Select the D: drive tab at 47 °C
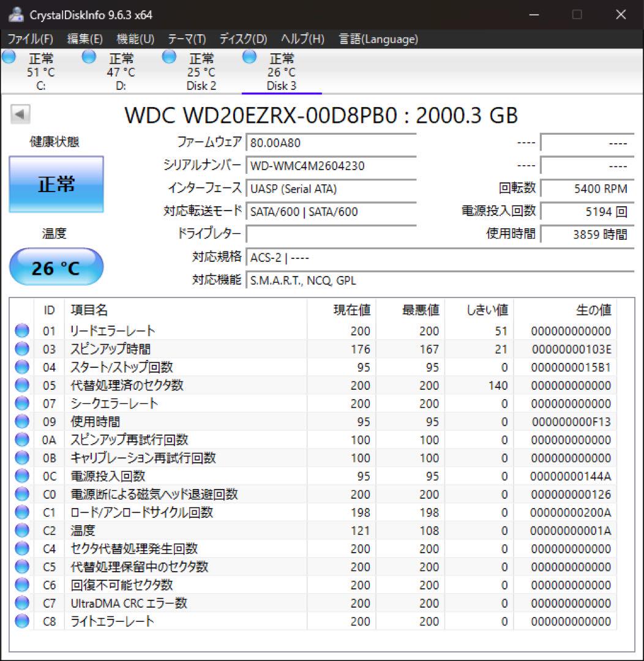The height and width of the screenshot is (661, 644). [x=121, y=72]
